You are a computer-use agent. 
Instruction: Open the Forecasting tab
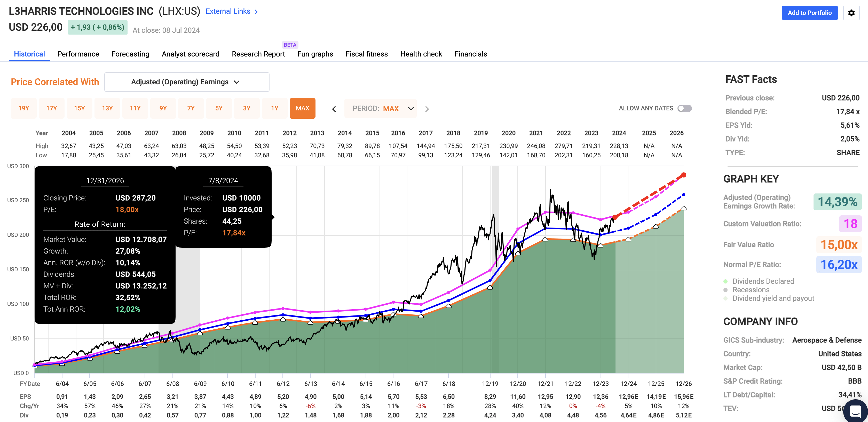coord(130,54)
